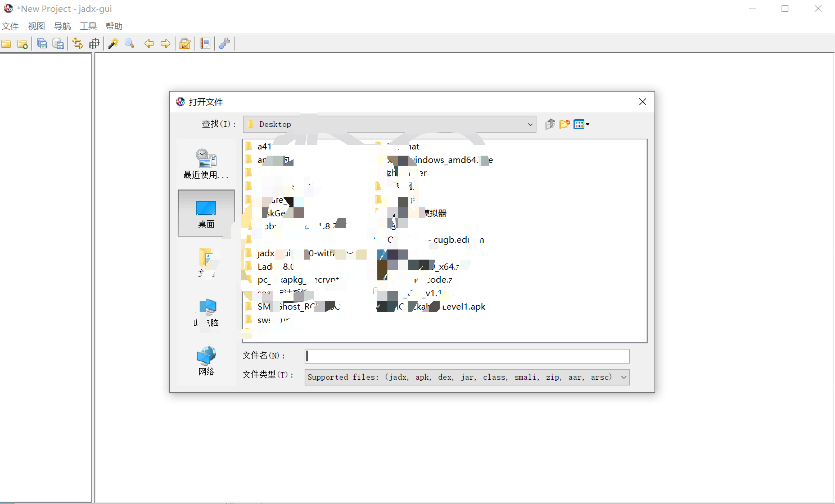
Task: Maximize the jadx-gui main window
Action: (785, 8)
